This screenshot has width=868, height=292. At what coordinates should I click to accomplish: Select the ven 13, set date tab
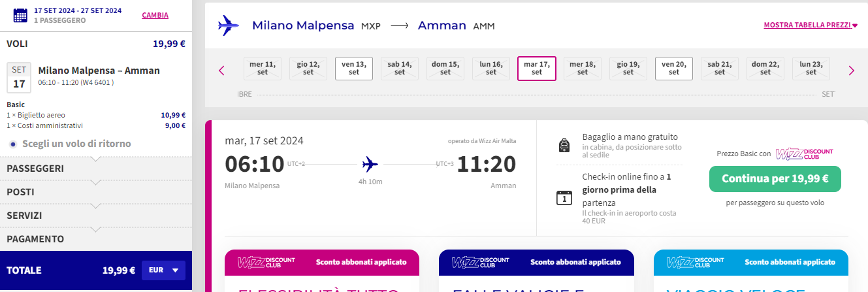coord(354,68)
